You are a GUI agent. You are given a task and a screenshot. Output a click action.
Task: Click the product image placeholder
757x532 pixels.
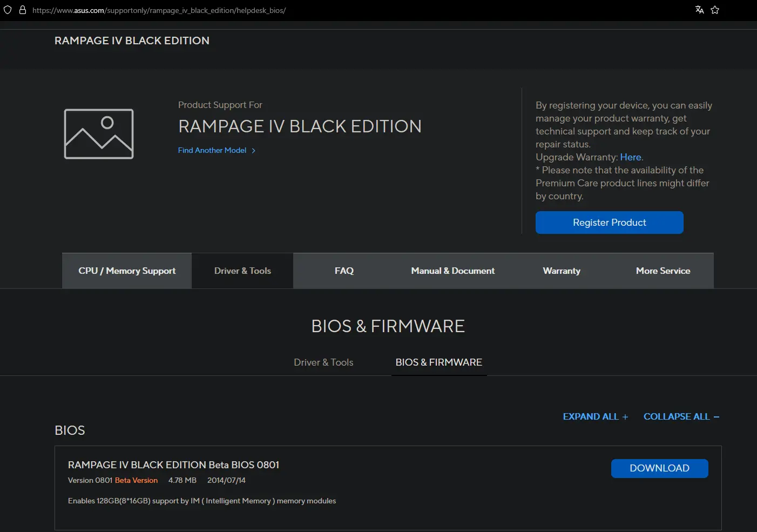pyautogui.click(x=99, y=134)
